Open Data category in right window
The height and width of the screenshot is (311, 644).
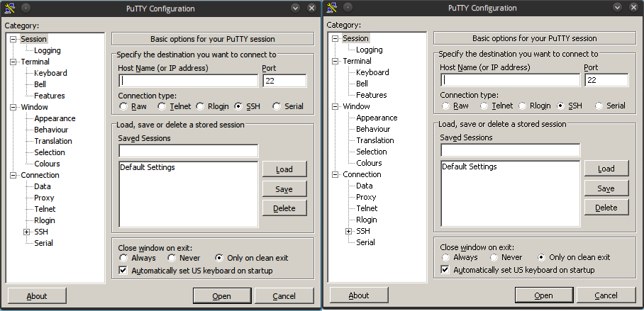tap(365, 186)
